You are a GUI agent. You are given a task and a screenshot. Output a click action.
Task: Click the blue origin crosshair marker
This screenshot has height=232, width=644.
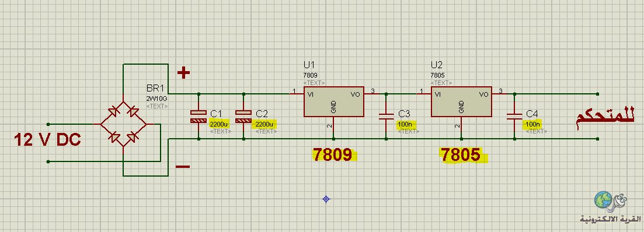point(326,199)
